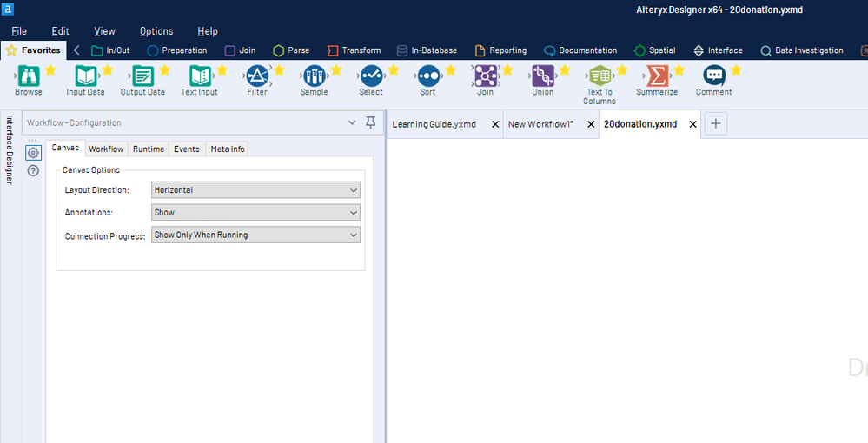
Task: Open the Documentation tool category
Action: [x=580, y=50]
